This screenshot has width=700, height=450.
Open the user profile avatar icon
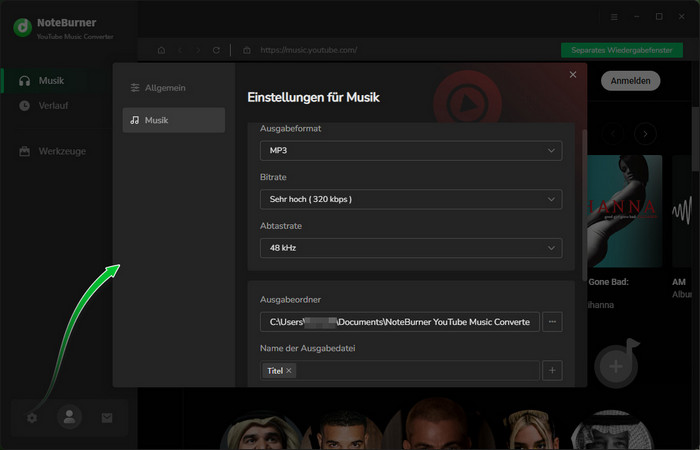coord(69,418)
